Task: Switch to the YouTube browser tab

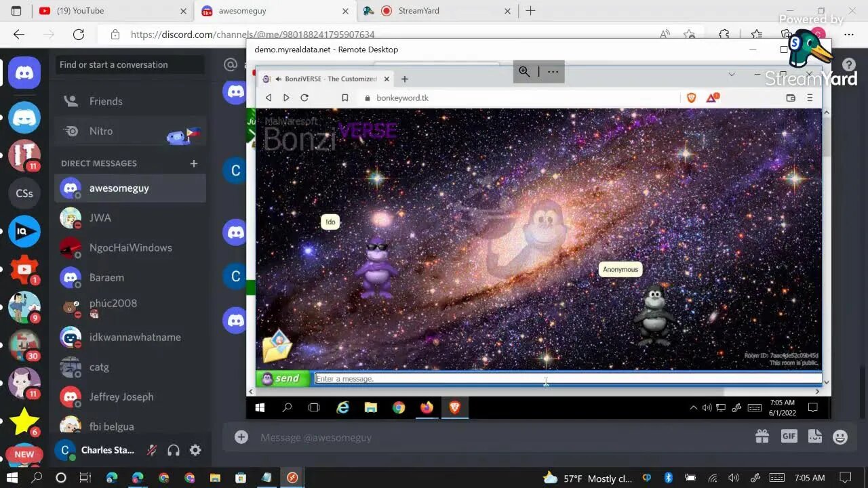Action: coord(112,11)
